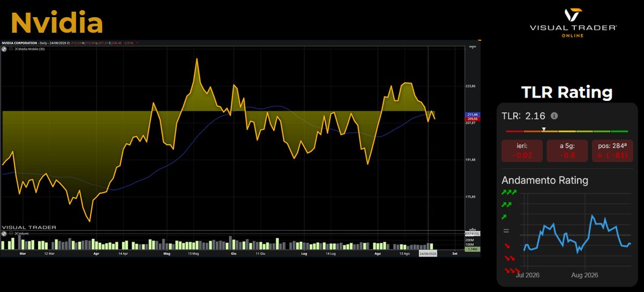The height and width of the screenshot is (292, 644).
Task: Select the 'a 5g: -0.8' rating box
Action: [x=566, y=151]
